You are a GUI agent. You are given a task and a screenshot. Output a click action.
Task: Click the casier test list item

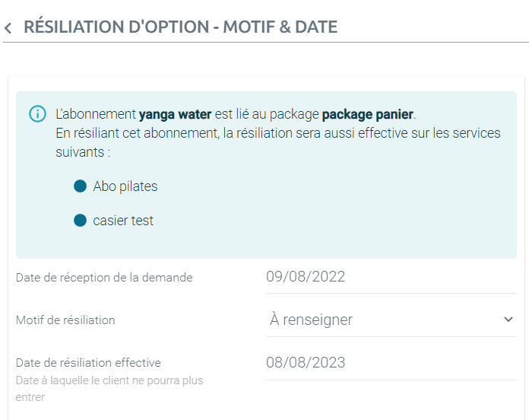[x=123, y=221]
